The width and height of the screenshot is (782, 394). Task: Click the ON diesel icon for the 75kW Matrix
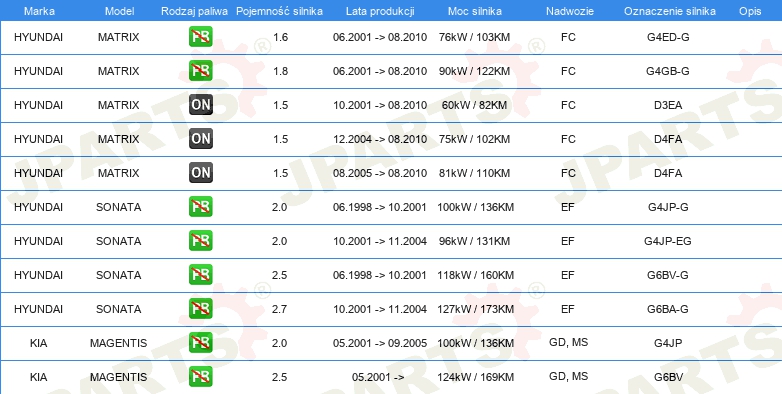[x=200, y=139]
